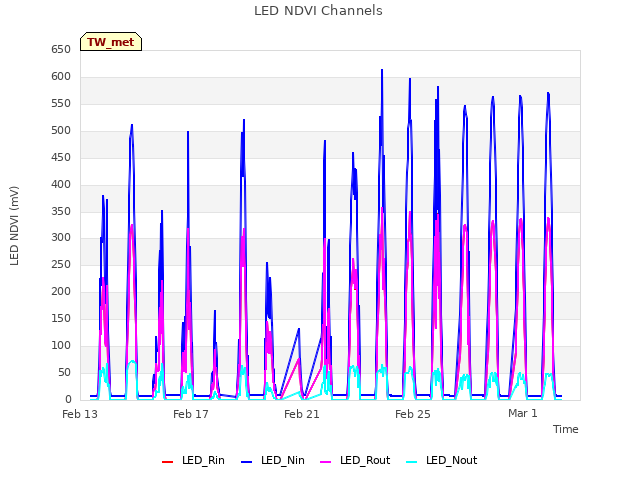Toggle the LED_Rin legend entry
Image resolution: width=640 pixels, height=480 pixels.
coord(193,460)
